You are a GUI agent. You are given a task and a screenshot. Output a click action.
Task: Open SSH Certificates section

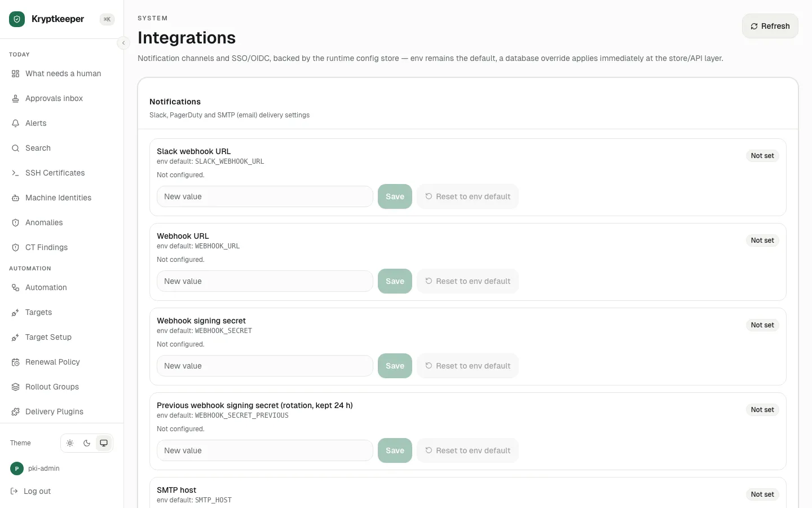tap(61, 173)
